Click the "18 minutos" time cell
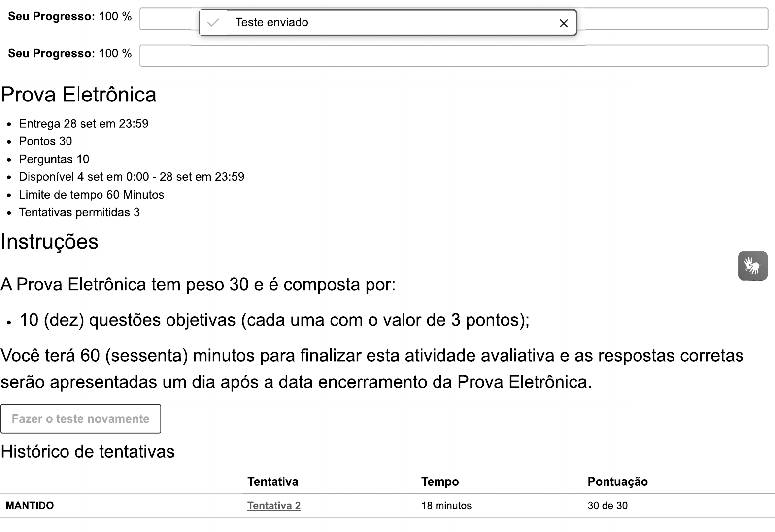This screenshot has width=775, height=532. pos(446,506)
